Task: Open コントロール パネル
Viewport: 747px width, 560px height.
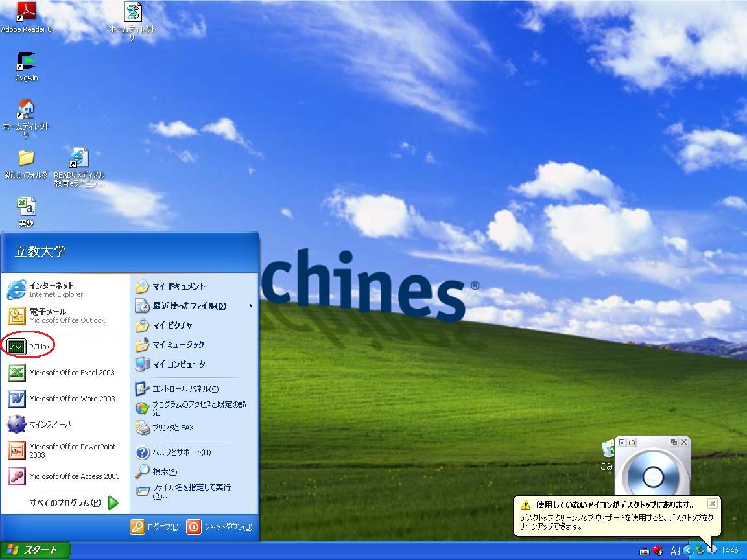Action: (194, 389)
